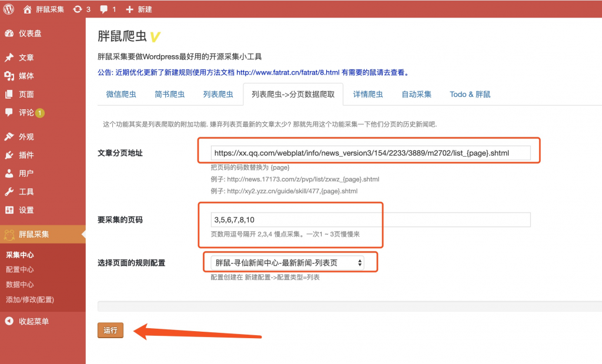This screenshot has width=602, height=364.
Task: Click the 媒体 media icon
Action: coord(9,76)
